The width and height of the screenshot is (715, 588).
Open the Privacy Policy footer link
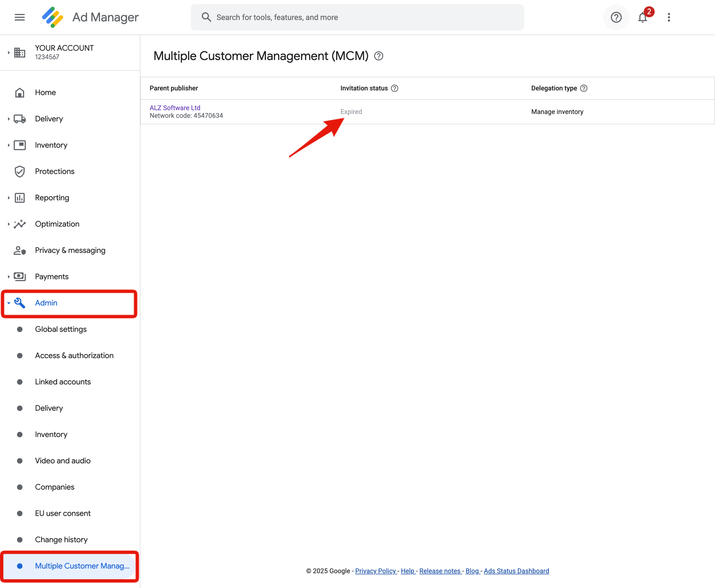[x=376, y=571]
